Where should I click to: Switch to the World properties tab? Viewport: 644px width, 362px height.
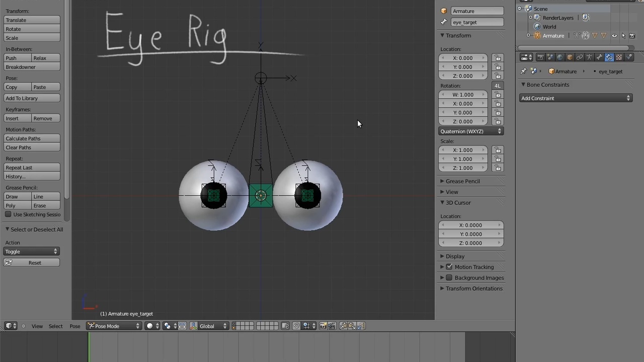(x=559, y=57)
